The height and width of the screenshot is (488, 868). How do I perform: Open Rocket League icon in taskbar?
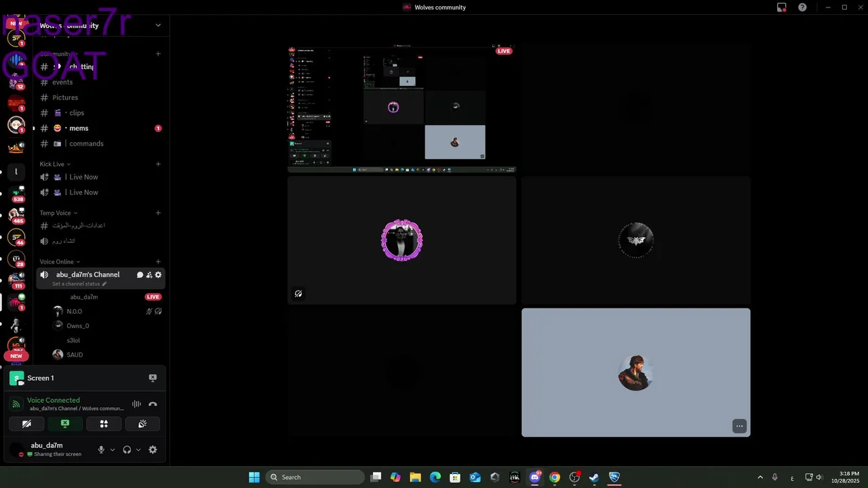click(614, 477)
